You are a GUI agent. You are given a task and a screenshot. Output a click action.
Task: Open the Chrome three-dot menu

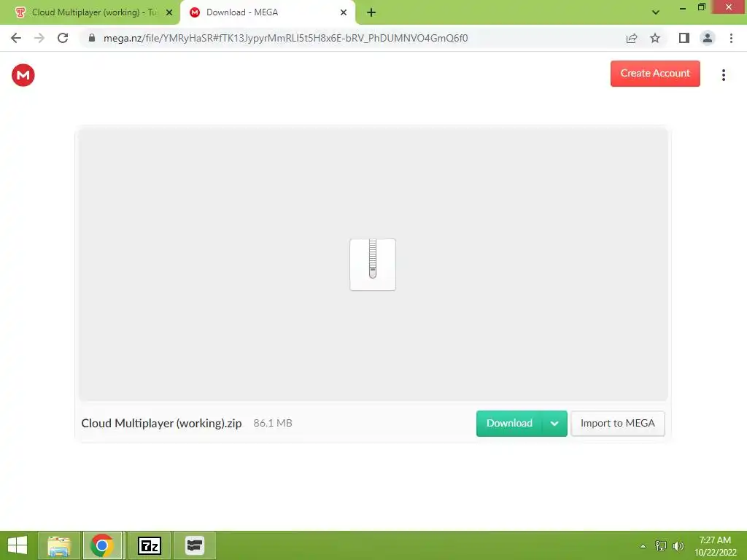tap(731, 38)
